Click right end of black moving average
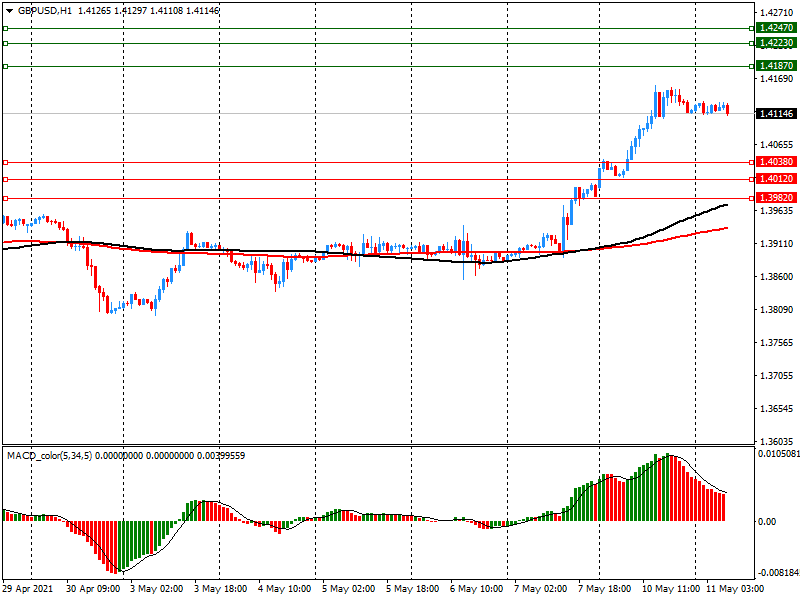The image size is (800, 600). tap(726, 205)
